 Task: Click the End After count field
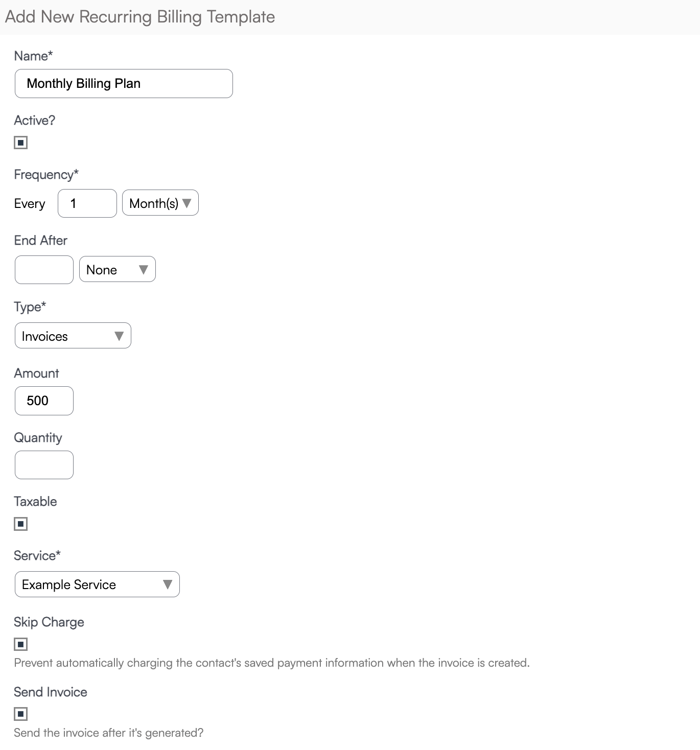[x=44, y=270]
